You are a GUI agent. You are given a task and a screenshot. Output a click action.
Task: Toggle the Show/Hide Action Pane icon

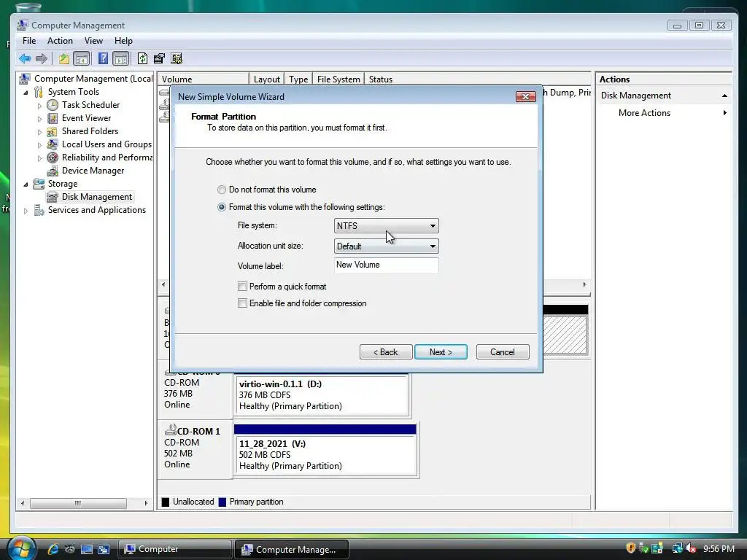tap(121, 58)
